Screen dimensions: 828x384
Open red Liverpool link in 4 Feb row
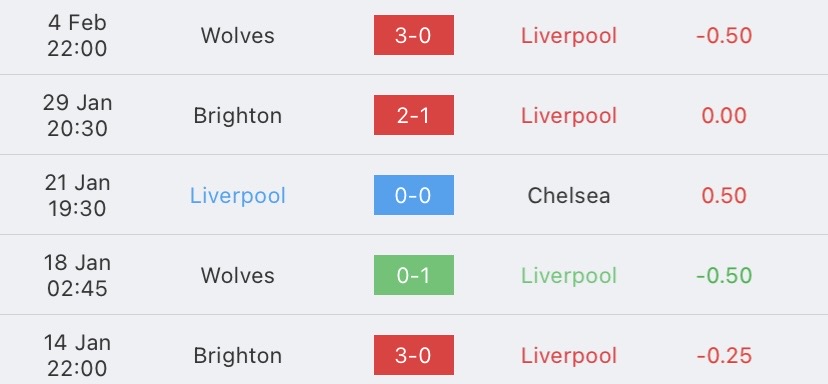pos(569,35)
